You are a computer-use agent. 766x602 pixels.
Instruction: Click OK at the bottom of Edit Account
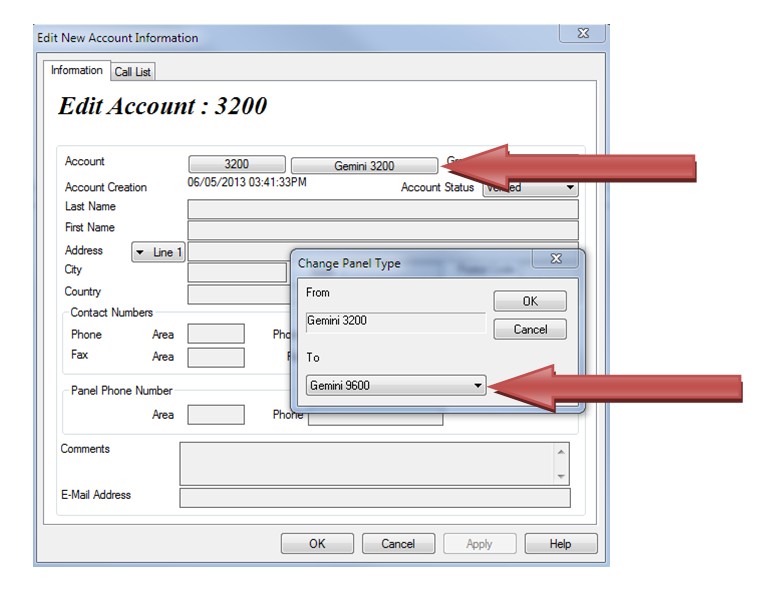coord(317,544)
